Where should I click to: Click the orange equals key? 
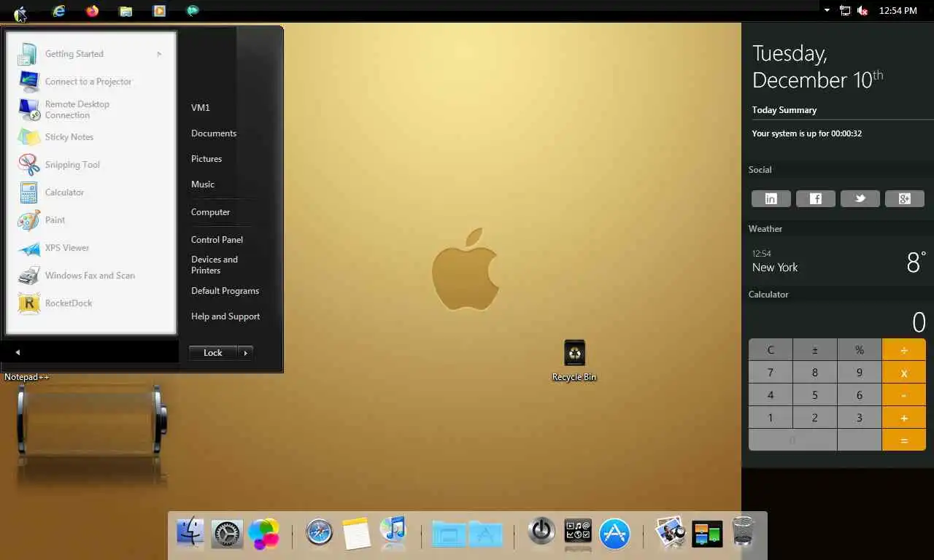coord(904,440)
